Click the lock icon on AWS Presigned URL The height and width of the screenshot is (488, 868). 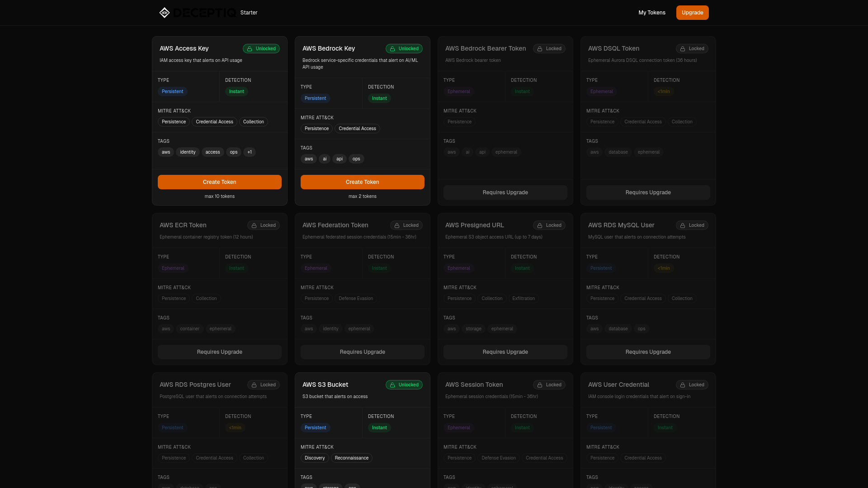coord(540,225)
